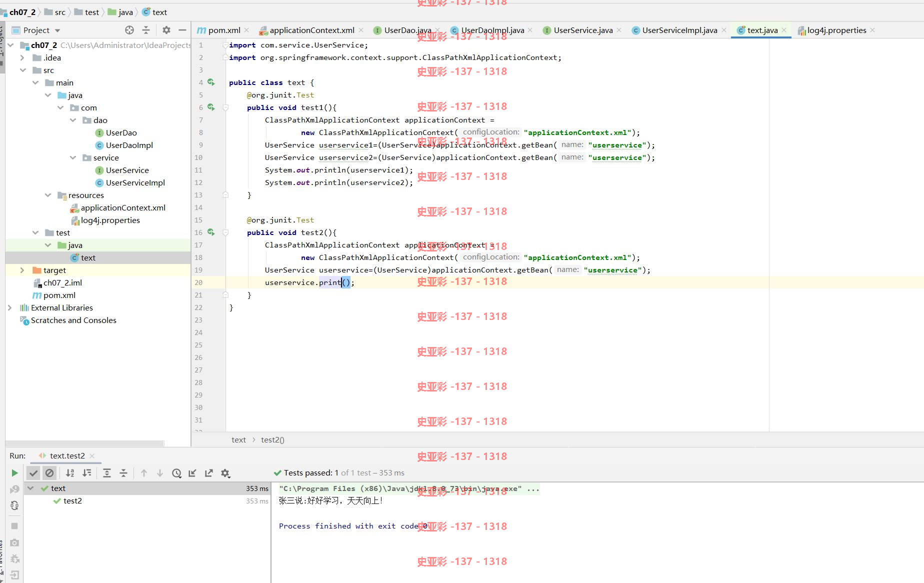Rerun the test with green play button

(x=14, y=473)
